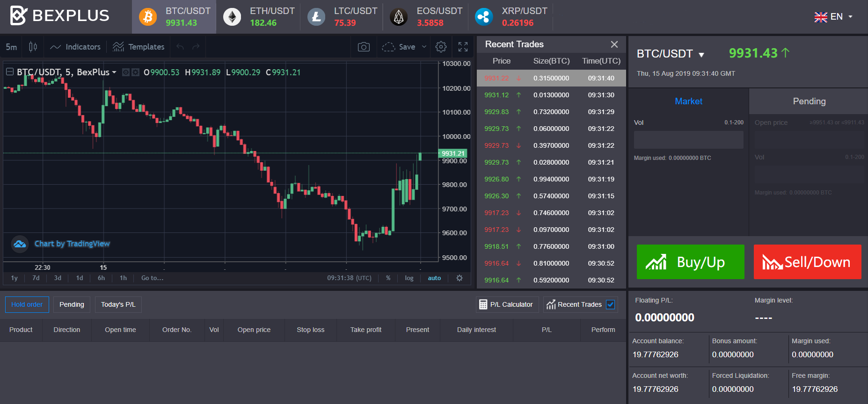Screen dimensions: 868x404
Task: Open the candlestick chart style selector
Action: click(x=33, y=47)
